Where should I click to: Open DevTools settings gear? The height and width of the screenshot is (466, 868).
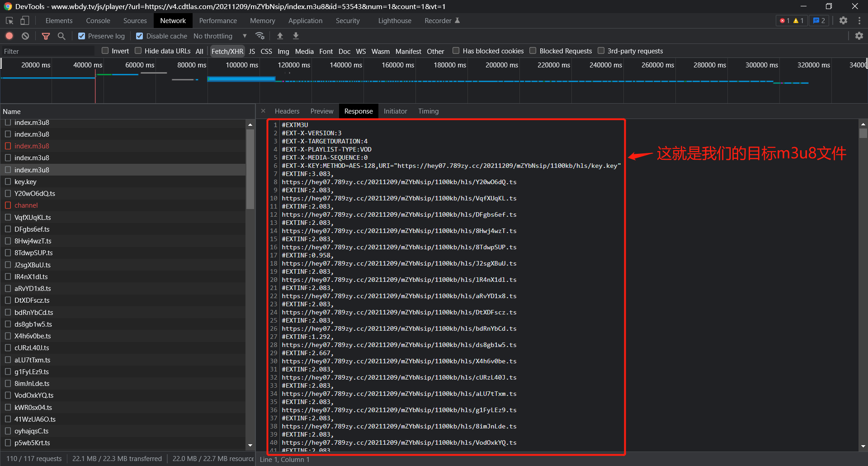[x=843, y=21]
